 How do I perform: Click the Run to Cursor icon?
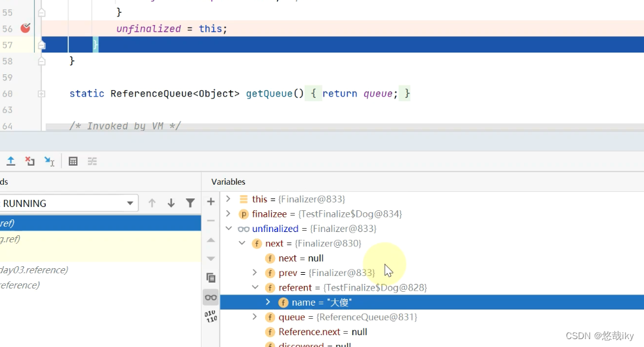49,161
